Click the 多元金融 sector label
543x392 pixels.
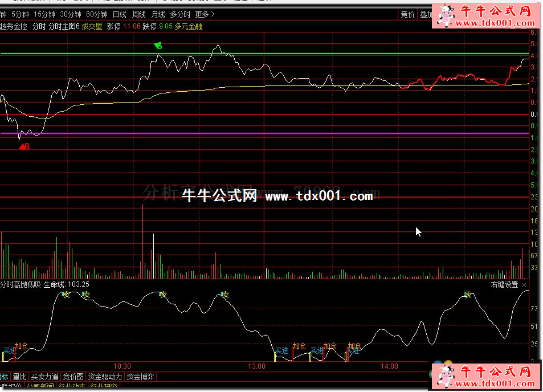(188, 26)
